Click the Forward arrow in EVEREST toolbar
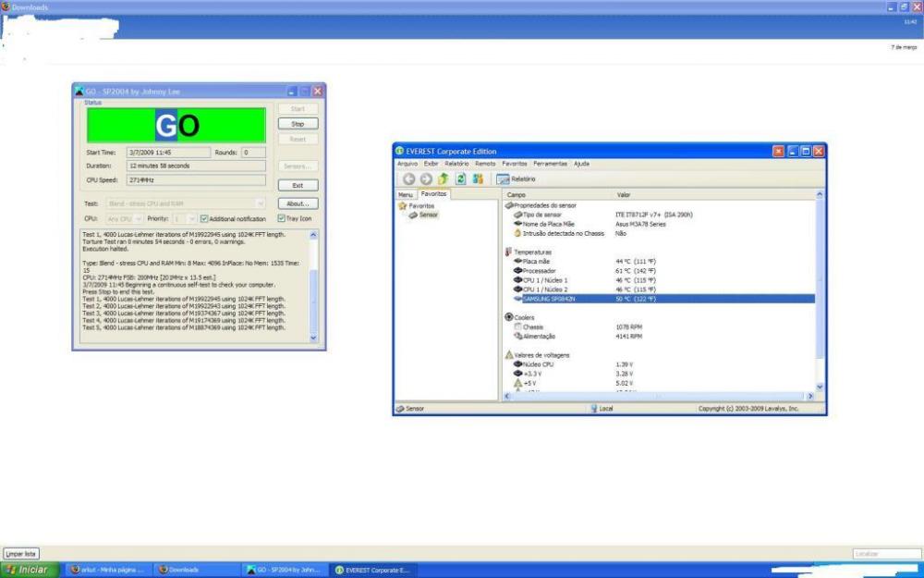 tap(426, 178)
